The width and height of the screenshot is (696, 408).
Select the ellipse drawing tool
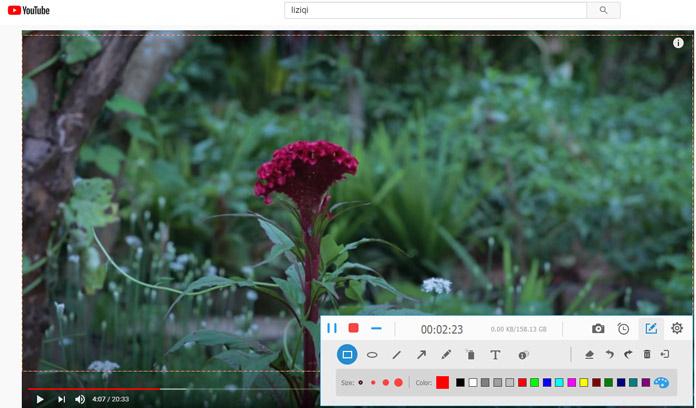coord(372,354)
